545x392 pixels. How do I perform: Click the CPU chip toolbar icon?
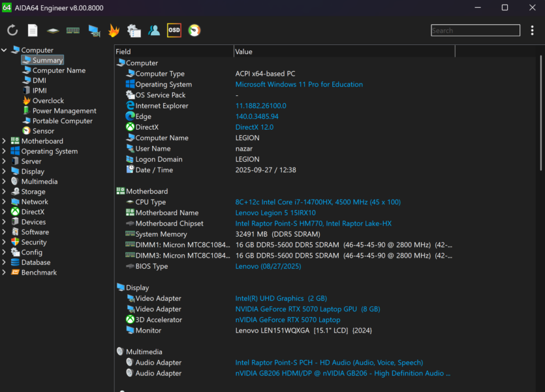click(53, 31)
